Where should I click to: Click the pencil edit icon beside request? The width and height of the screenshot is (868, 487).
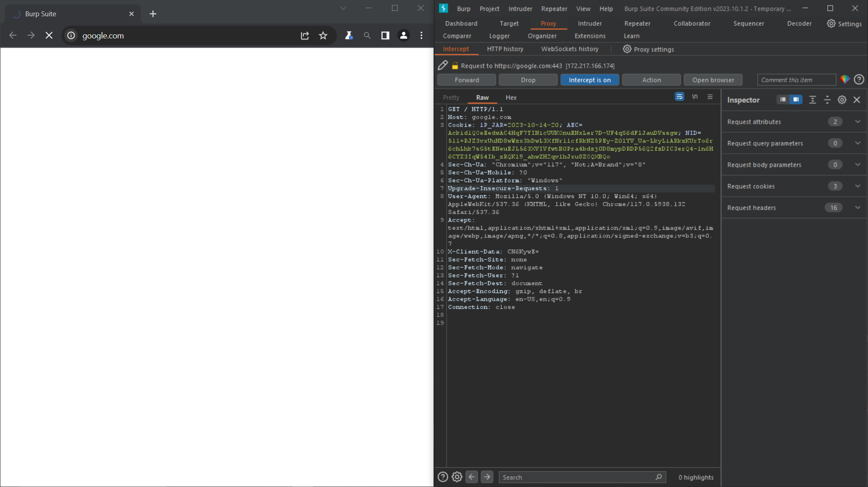(x=443, y=66)
